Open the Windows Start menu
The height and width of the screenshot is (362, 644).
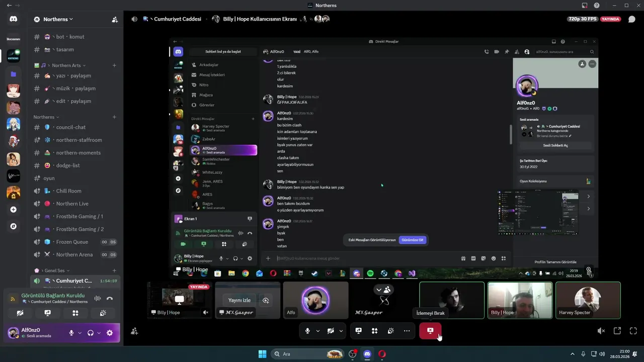point(262,354)
